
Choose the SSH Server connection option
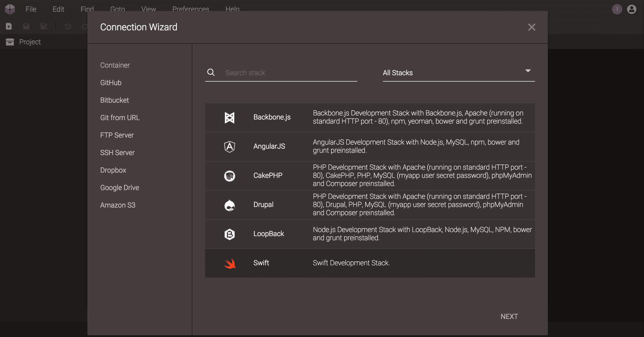point(117,152)
